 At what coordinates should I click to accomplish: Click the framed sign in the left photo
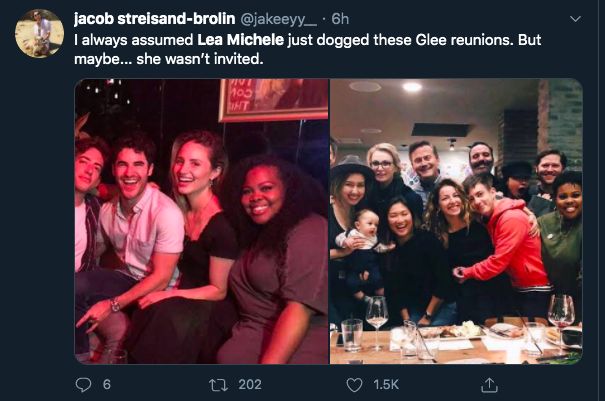coord(273,98)
